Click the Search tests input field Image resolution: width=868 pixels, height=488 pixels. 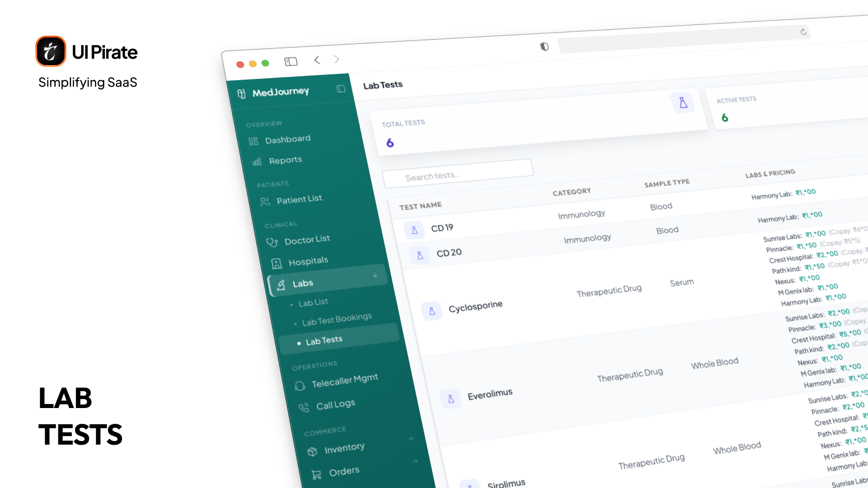coord(458,174)
